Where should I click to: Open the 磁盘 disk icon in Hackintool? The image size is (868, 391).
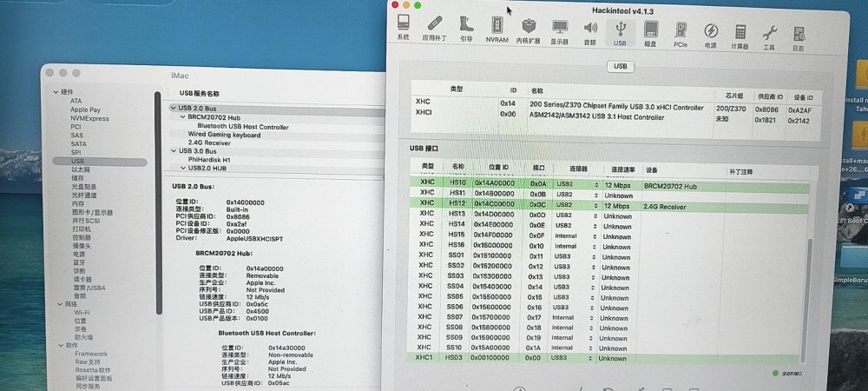(x=650, y=33)
